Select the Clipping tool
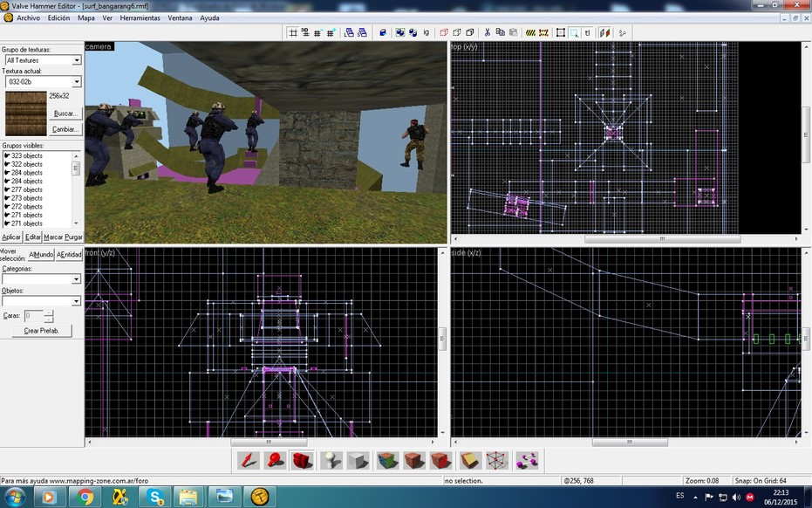 470,460
